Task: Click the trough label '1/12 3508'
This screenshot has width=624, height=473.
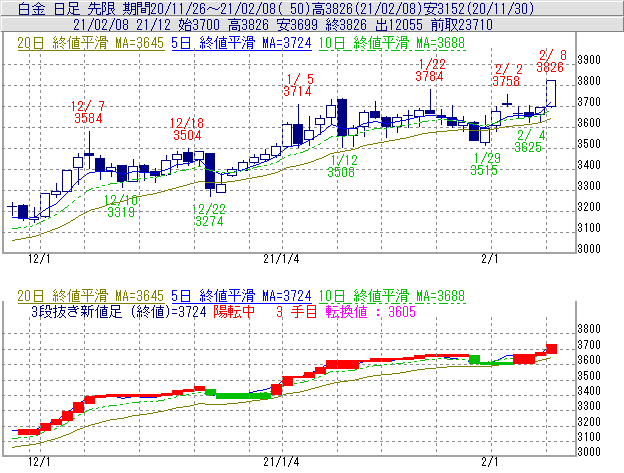Action: [x=343, y=166]
